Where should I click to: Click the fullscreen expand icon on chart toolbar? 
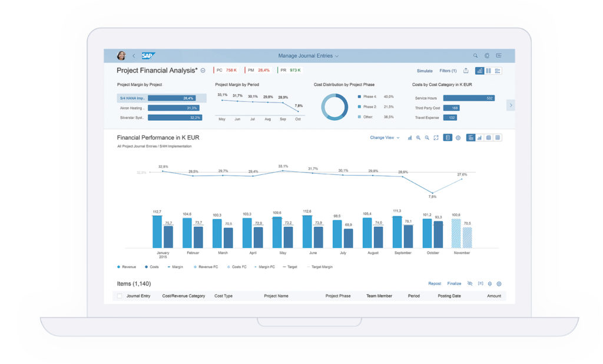pos(436,138)
